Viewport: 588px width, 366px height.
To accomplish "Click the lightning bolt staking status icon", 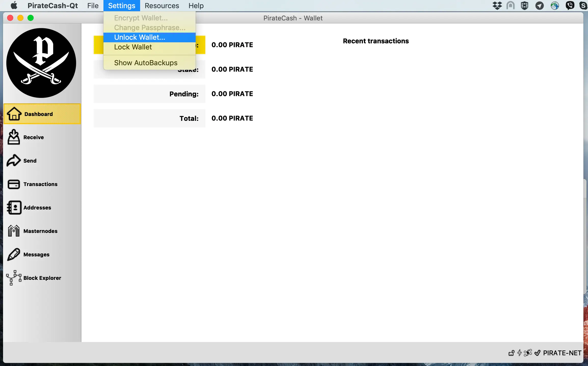I will point(519,353).
